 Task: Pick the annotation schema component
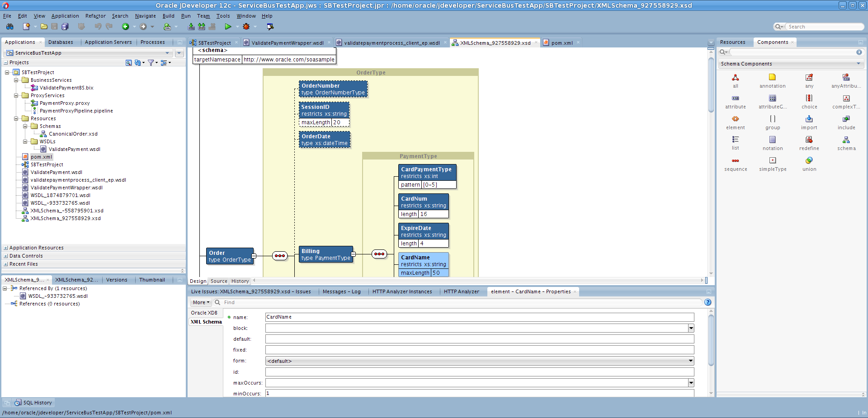(772, 81)
